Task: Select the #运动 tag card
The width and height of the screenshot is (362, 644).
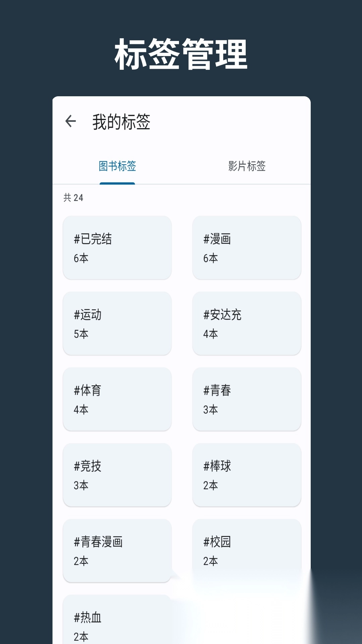Action: coord(117,323)
